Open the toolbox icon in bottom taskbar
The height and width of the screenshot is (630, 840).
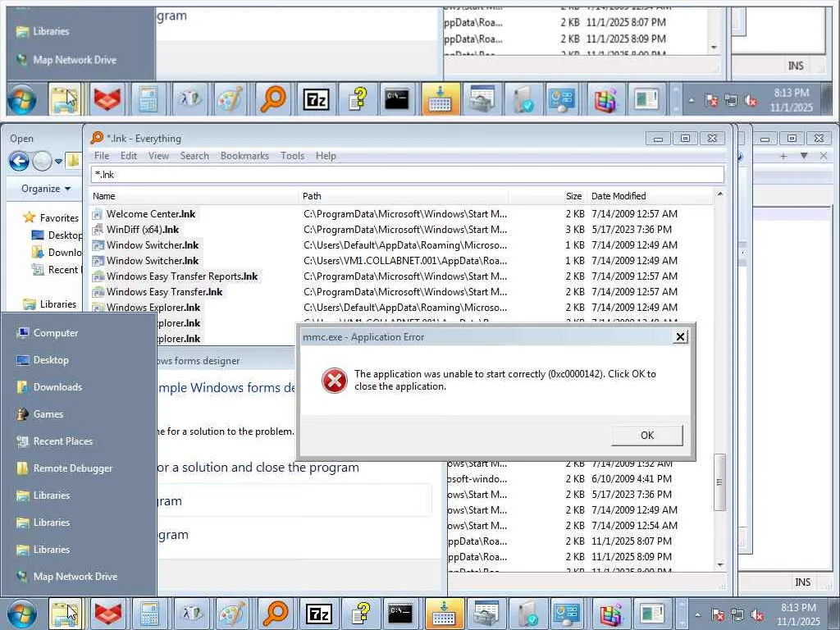pyautogui.click(x=486, y=614)
